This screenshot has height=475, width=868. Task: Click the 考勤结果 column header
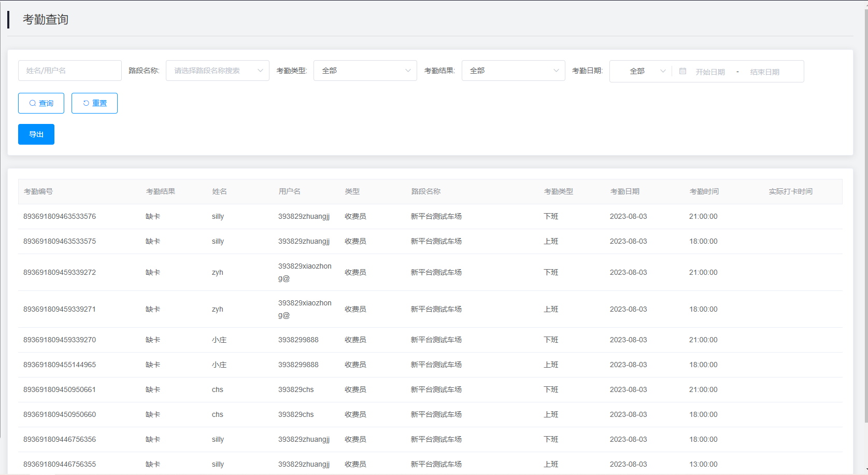[x=161, y=191]
